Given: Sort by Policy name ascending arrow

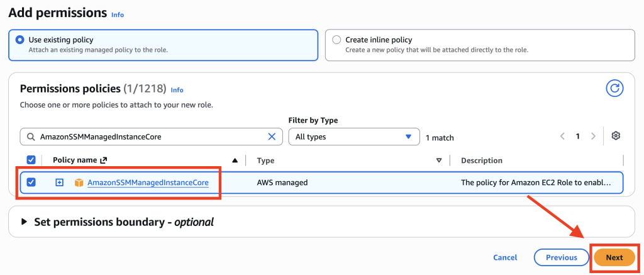Looking at the screenshot, I should (x=235, y=160).
